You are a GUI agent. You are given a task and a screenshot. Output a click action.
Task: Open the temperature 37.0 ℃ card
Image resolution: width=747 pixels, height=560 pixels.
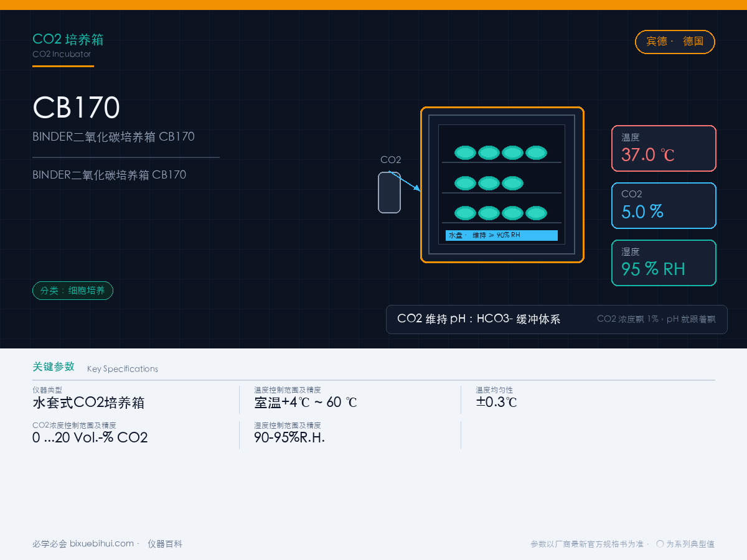tap(664, 148)
